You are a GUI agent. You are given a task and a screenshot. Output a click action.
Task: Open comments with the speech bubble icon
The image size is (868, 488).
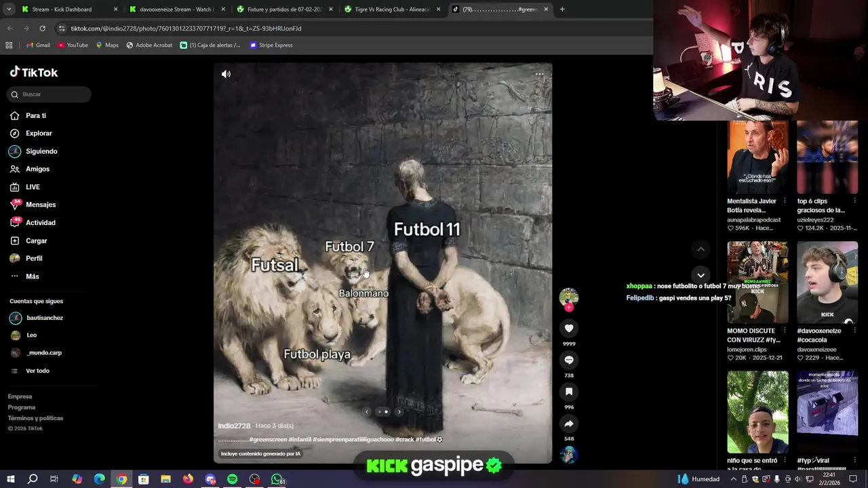pos(569,360)
